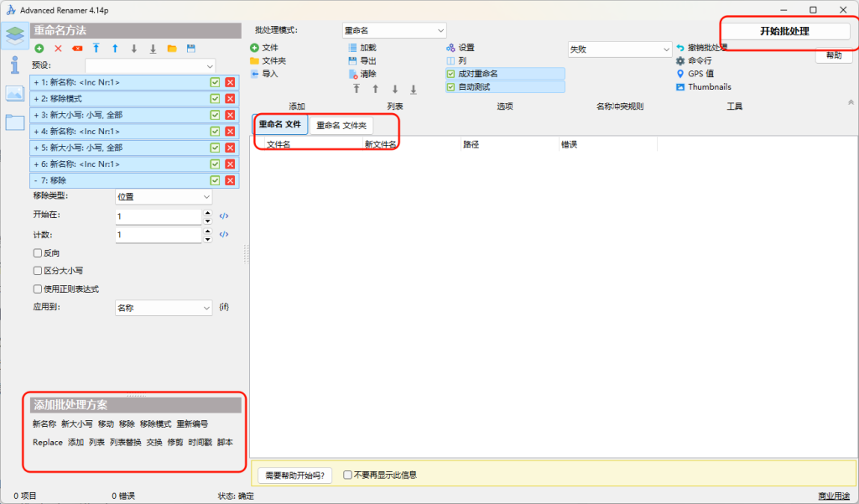
Task: Click the GPS 值 tool
Action: point(702,74)
